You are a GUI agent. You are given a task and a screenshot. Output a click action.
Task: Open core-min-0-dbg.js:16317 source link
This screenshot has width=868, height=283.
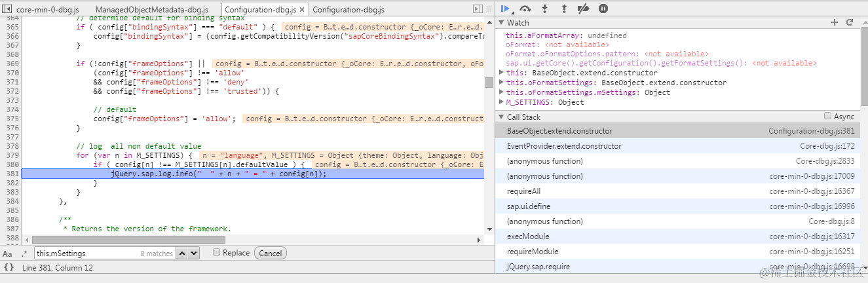point(811,236)
